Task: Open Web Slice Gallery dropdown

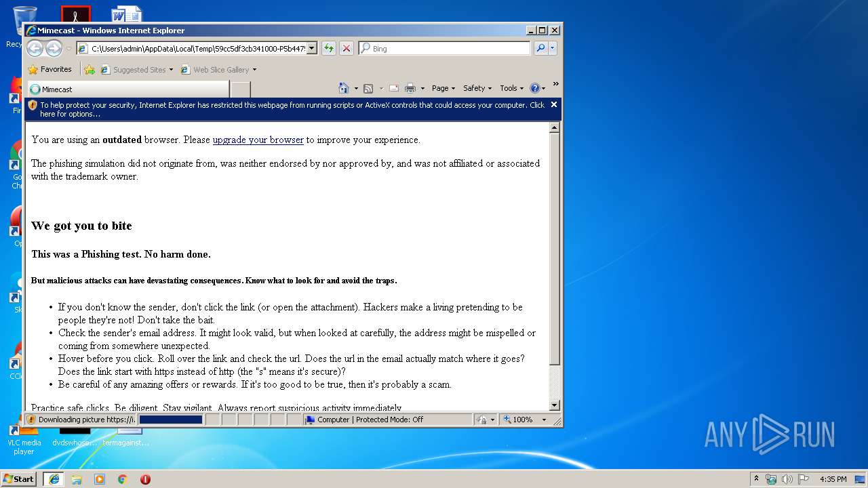Action: coord(218,69)
